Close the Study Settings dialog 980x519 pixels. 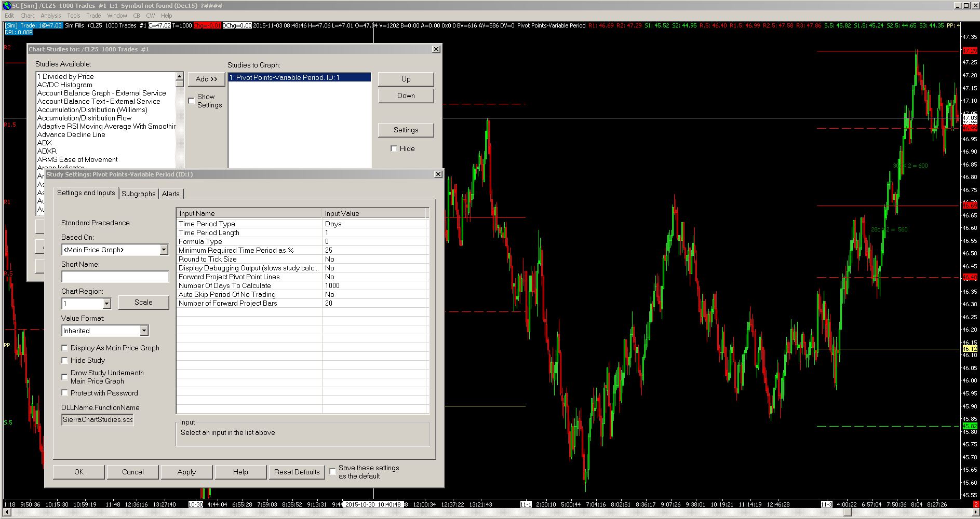coord(438,174)
